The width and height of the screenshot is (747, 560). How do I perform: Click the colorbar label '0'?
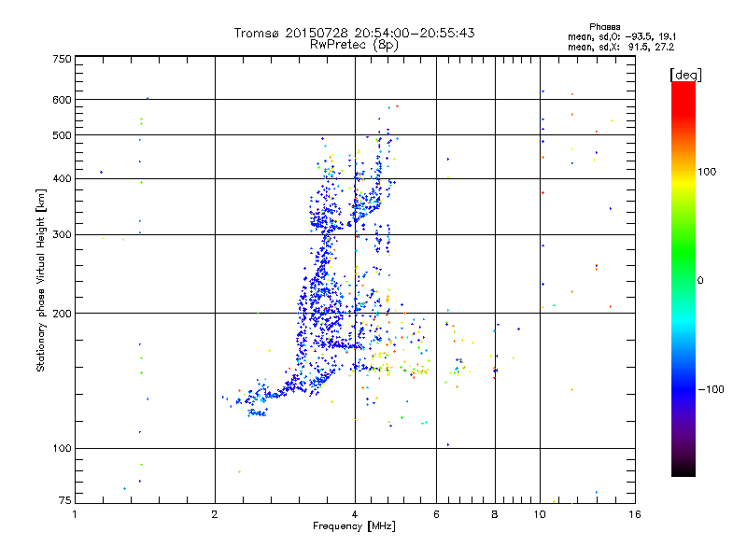coord(700,281)
